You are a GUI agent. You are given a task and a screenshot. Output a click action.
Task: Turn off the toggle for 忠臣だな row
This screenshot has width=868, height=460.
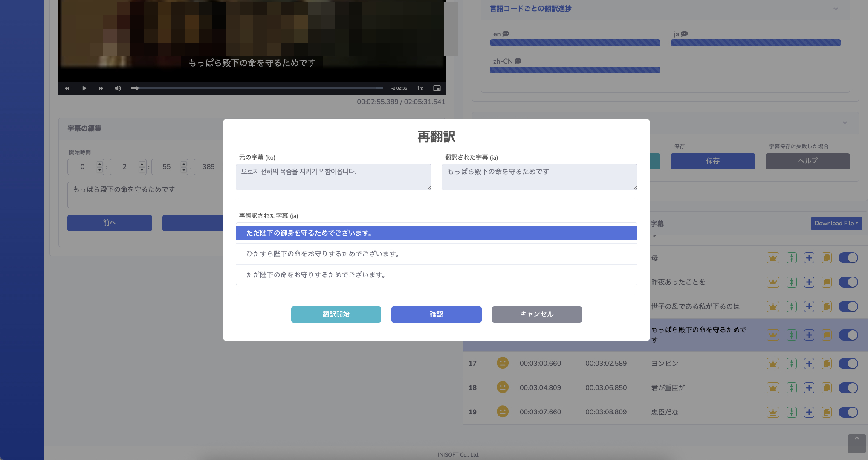pyautogui.click(x=848, y=412)
